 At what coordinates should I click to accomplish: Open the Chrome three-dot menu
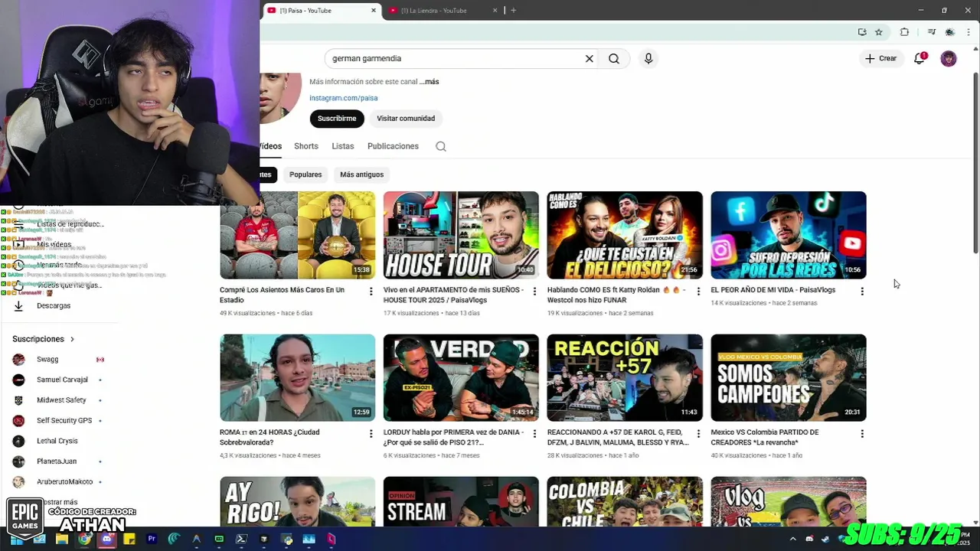tap(967, 32)
